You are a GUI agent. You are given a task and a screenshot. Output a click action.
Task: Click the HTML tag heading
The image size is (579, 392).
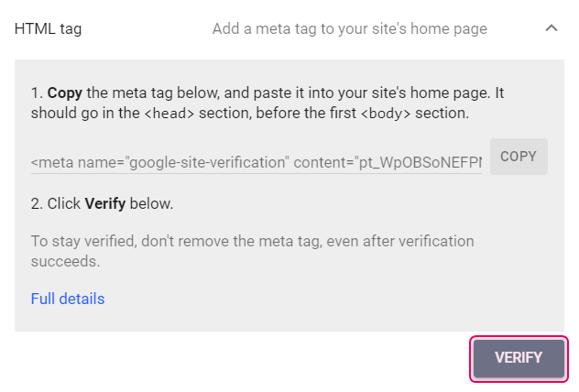pyautogui.click(x=48, y=28)
